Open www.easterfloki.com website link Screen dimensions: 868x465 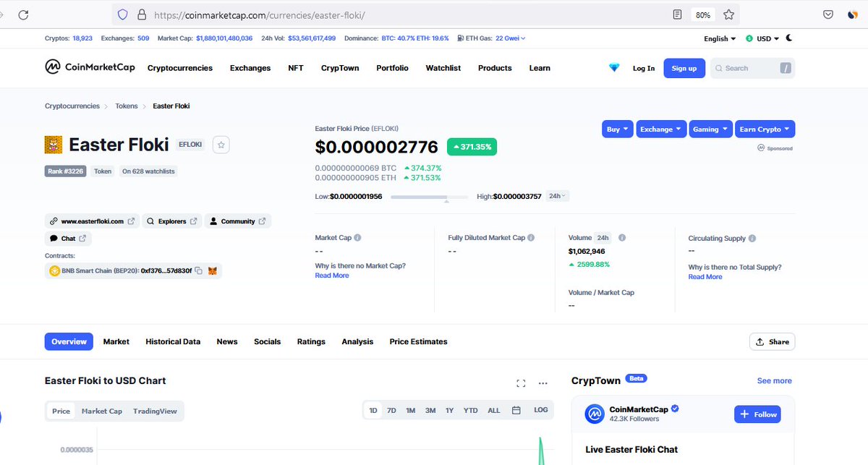click(x=91, y=221)
